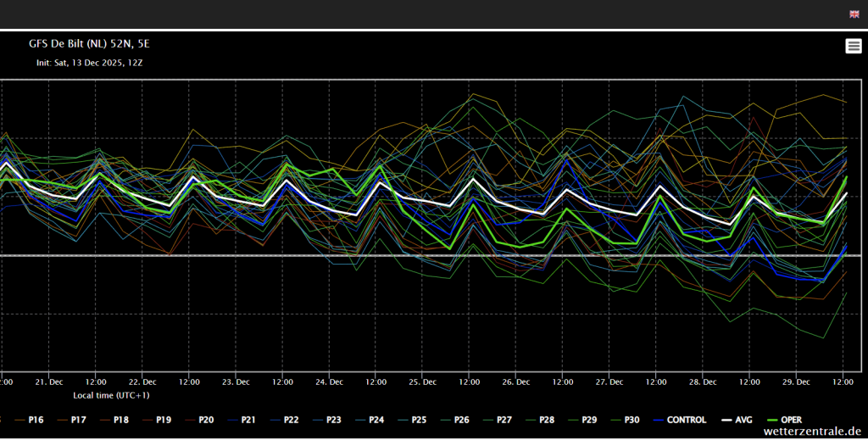
Task: Toggle the P22 series visibility
Action: [291, 420]
